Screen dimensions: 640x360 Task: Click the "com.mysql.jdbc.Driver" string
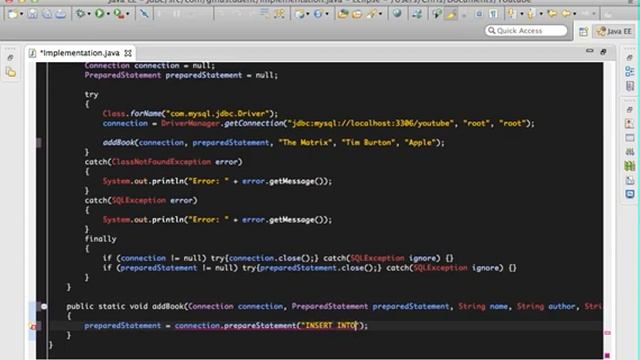(218, 113)
